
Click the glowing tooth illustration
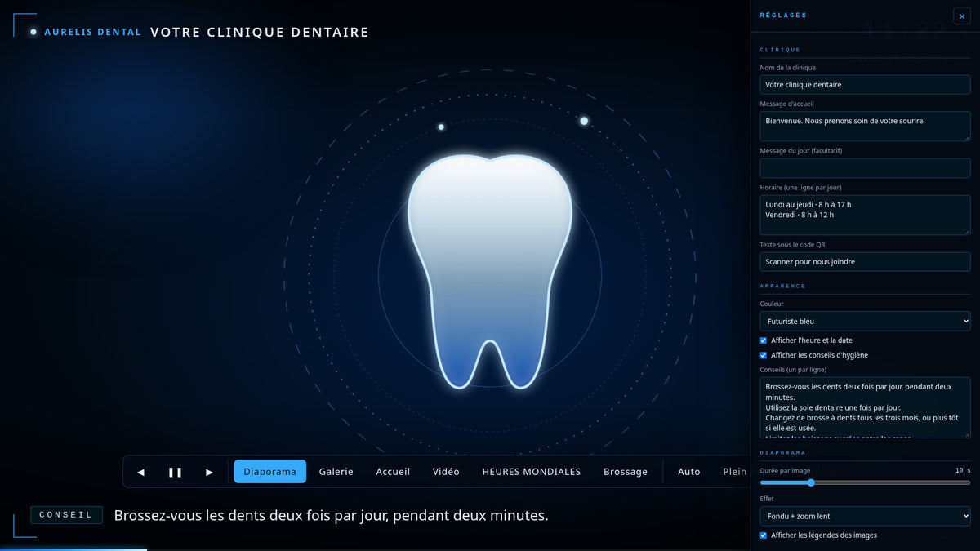(x=490, y=271)
